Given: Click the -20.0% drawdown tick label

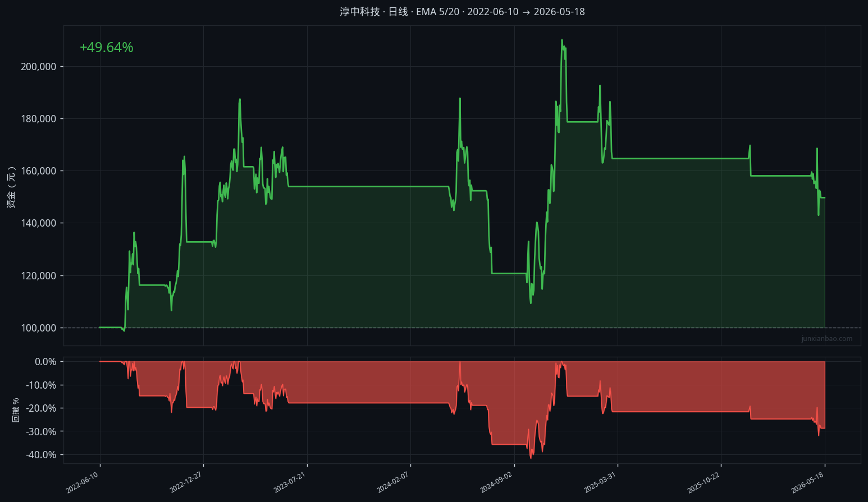Looking at the screenshot, I should click(42, 408).
